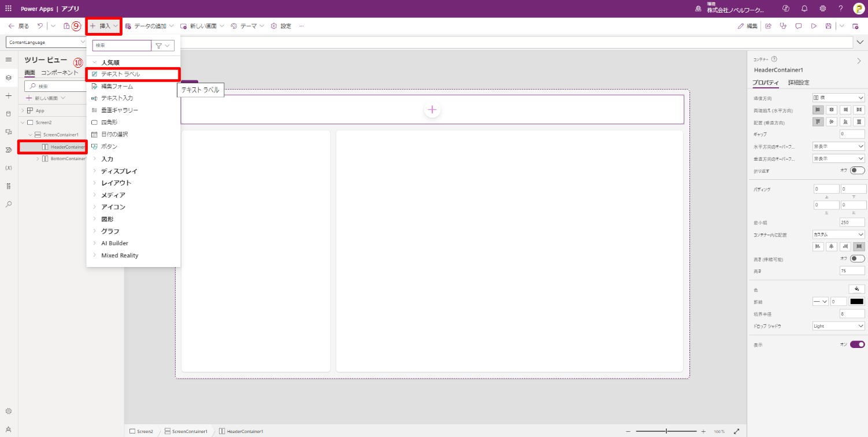The image size is (868, 437).
Task: Click the color fill bucket button
Action: tap(856, 289)
